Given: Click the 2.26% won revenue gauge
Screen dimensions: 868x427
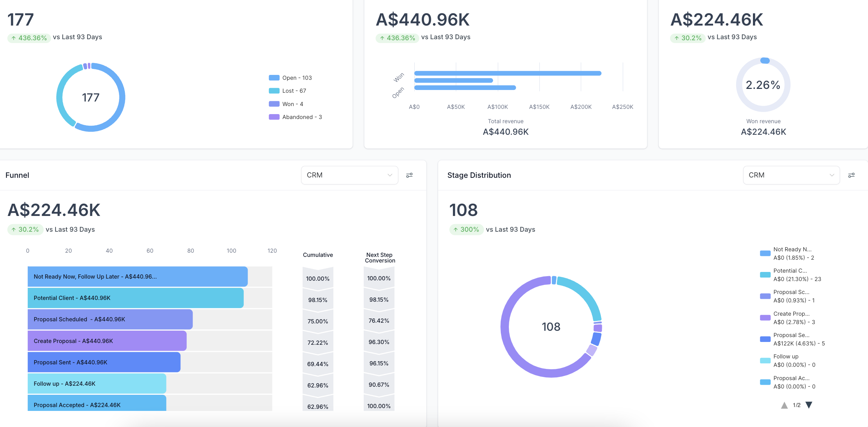Looking at the screenshot, I should tap(763, 85).
